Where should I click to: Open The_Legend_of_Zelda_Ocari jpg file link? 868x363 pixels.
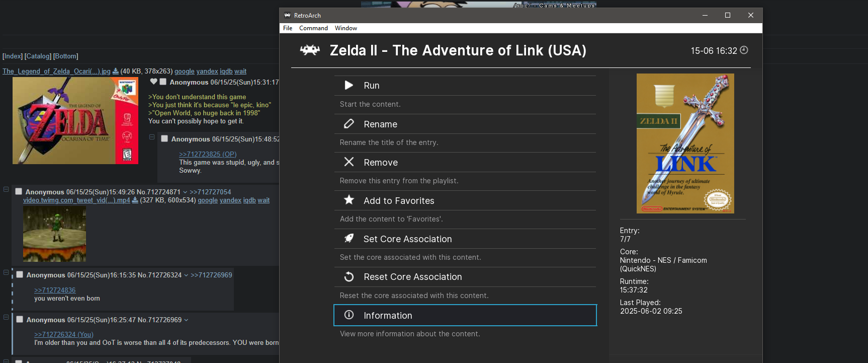(56, 71)
